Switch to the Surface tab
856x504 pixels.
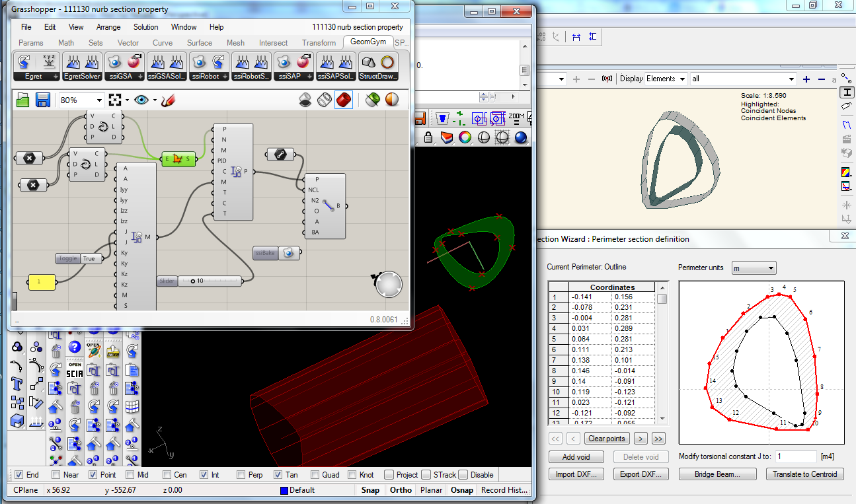200,43
